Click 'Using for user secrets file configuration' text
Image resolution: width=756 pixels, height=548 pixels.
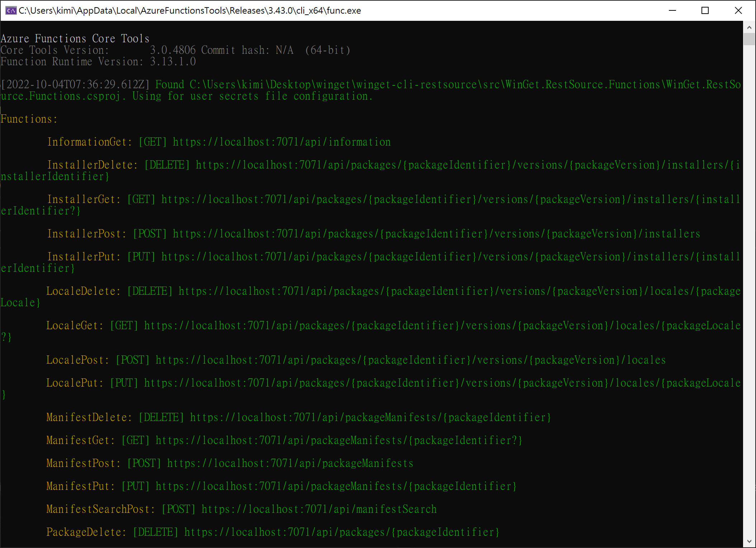253,96
